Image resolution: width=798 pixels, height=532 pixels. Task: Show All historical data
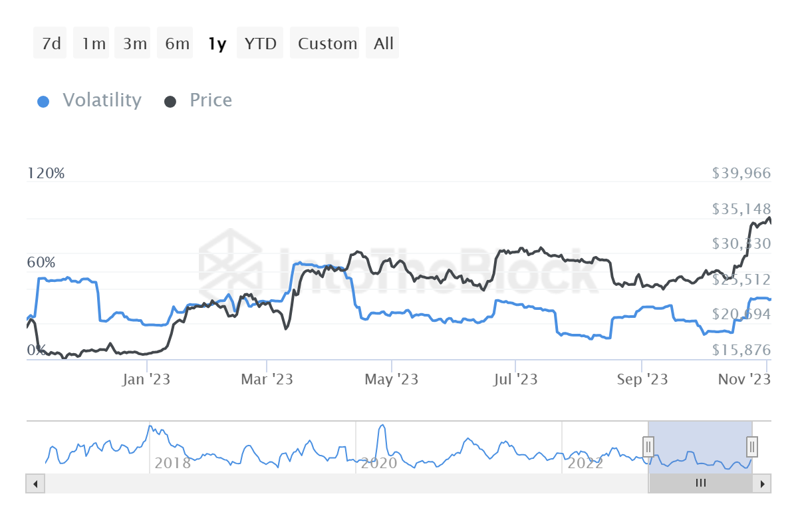pos(383,43)
